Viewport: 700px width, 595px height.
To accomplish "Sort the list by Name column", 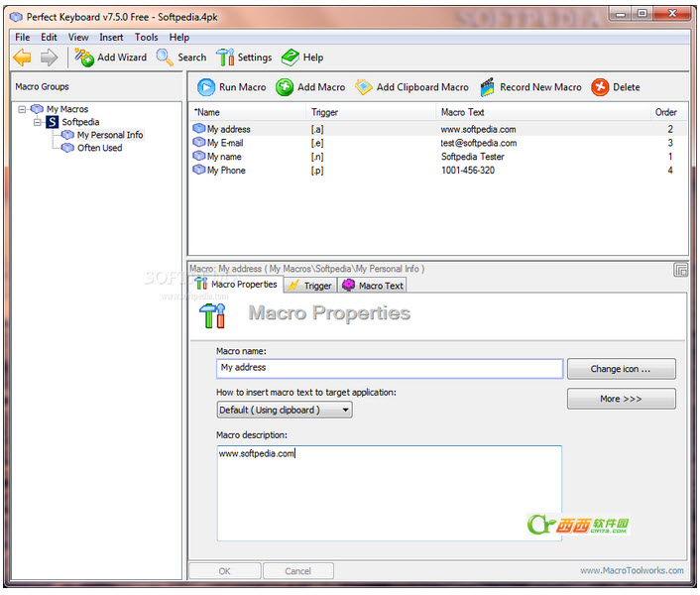I will pyautogui.click(x=249, y=112).
